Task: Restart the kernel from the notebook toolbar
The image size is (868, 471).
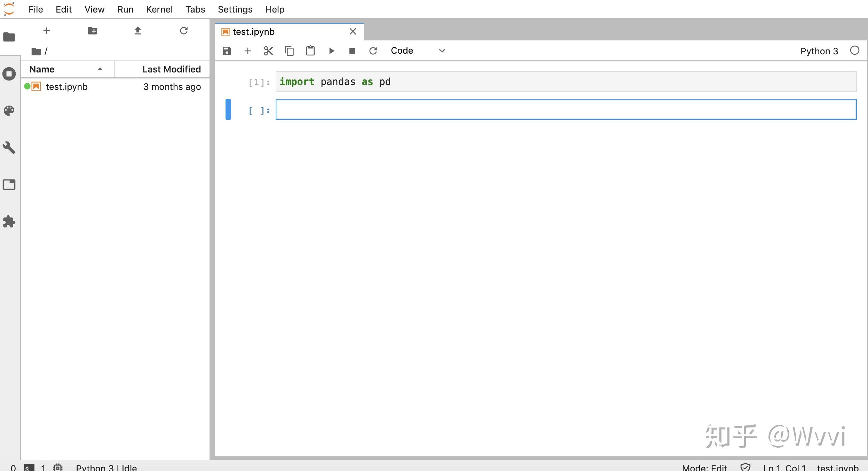Action: 373,51
